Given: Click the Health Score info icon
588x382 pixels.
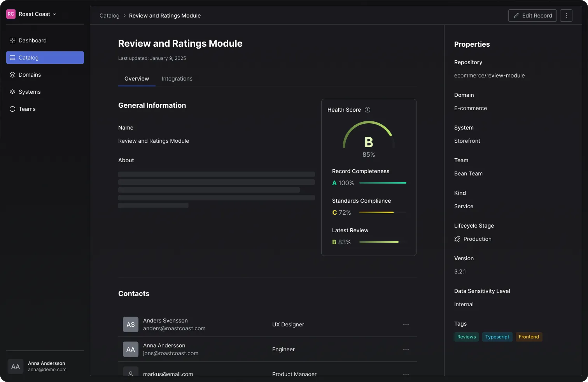Looking at the screenshot, I should [x=367, y=110].
